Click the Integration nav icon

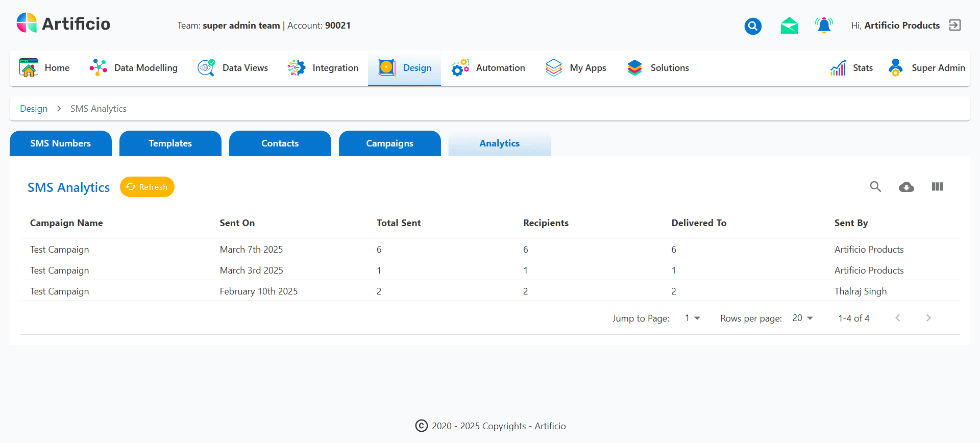coord(296,68)
